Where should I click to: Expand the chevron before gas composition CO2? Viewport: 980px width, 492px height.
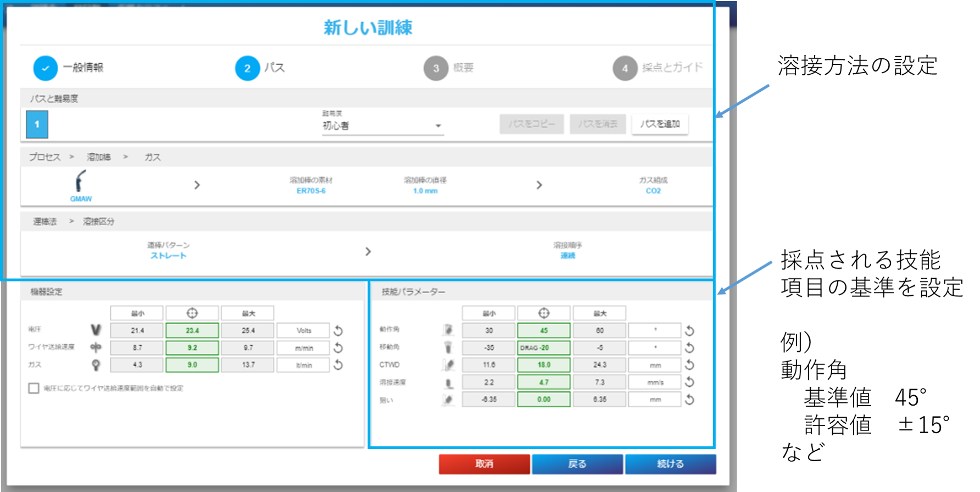[539, 185]
